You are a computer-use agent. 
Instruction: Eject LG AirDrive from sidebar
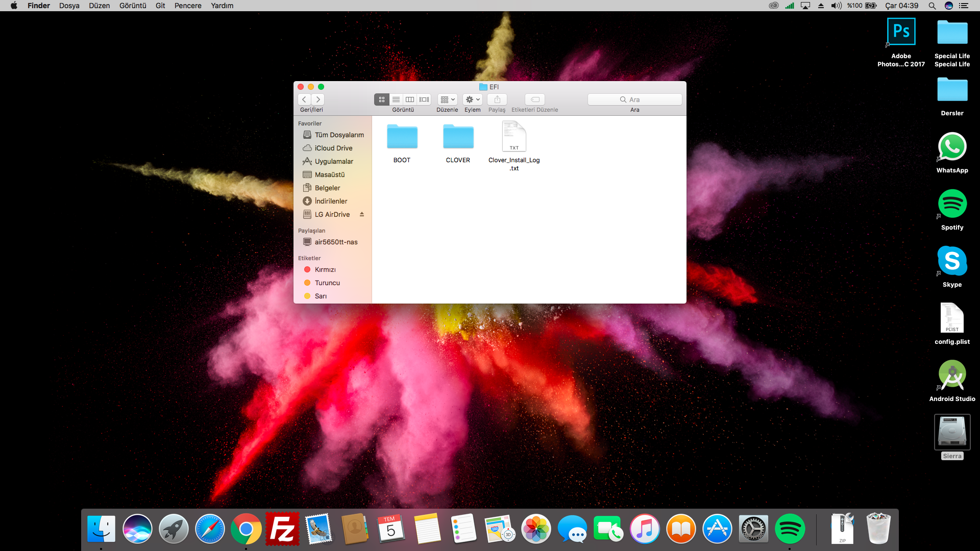[x=362, y=214]
